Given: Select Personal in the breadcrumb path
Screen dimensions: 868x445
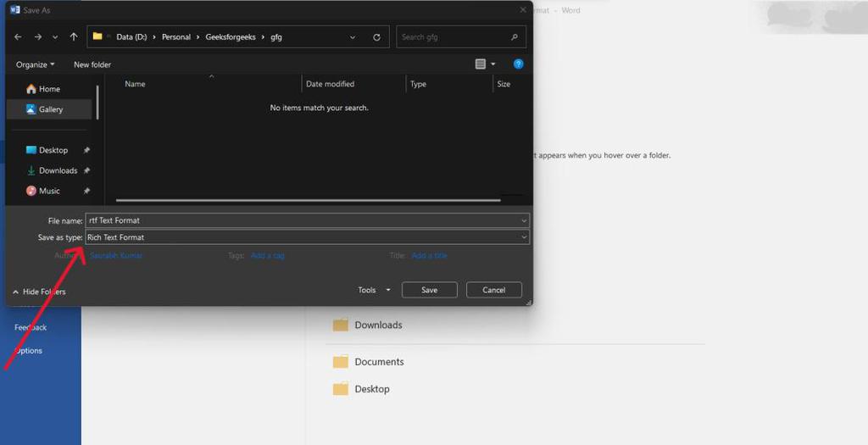Looking at the screenshot, I should click(x=176, y=37).
